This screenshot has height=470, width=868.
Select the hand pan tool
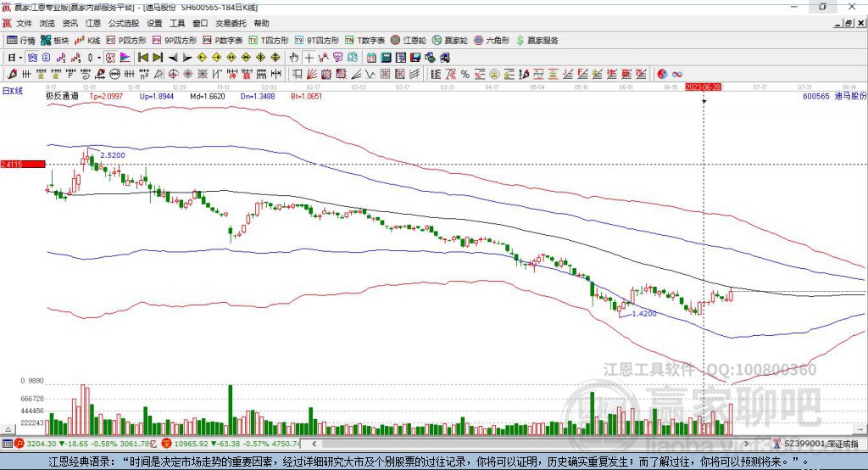[294, 58]
